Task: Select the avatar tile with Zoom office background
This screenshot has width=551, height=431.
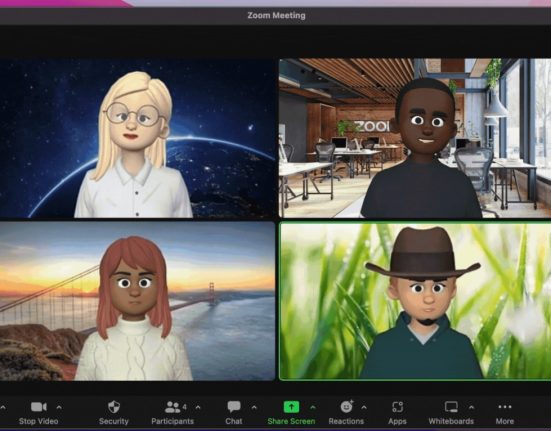Action: 415,138
